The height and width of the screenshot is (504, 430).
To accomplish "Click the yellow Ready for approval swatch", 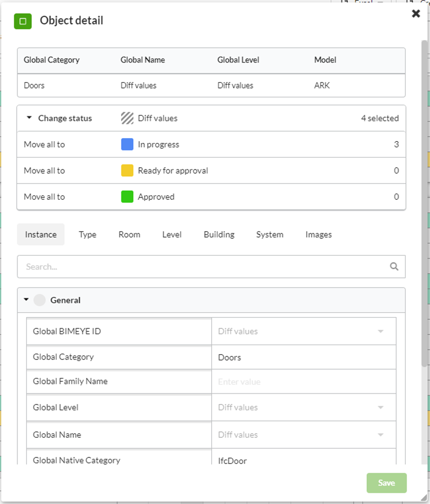I will [x=127, y=170].
